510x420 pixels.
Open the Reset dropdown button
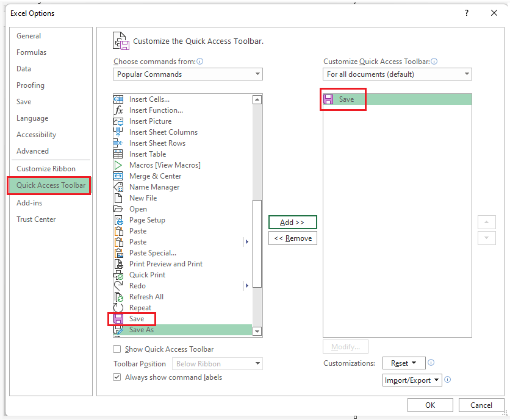[x=404, y=363]
